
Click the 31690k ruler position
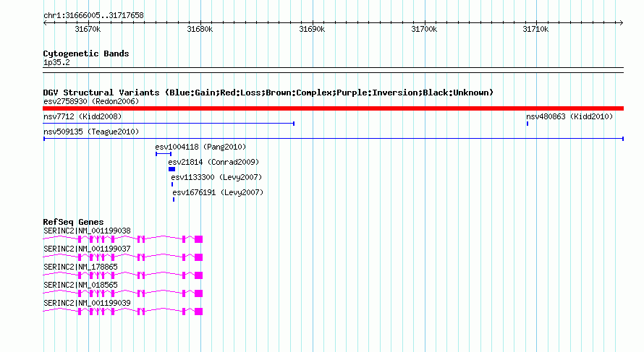[x=312, y=29]
